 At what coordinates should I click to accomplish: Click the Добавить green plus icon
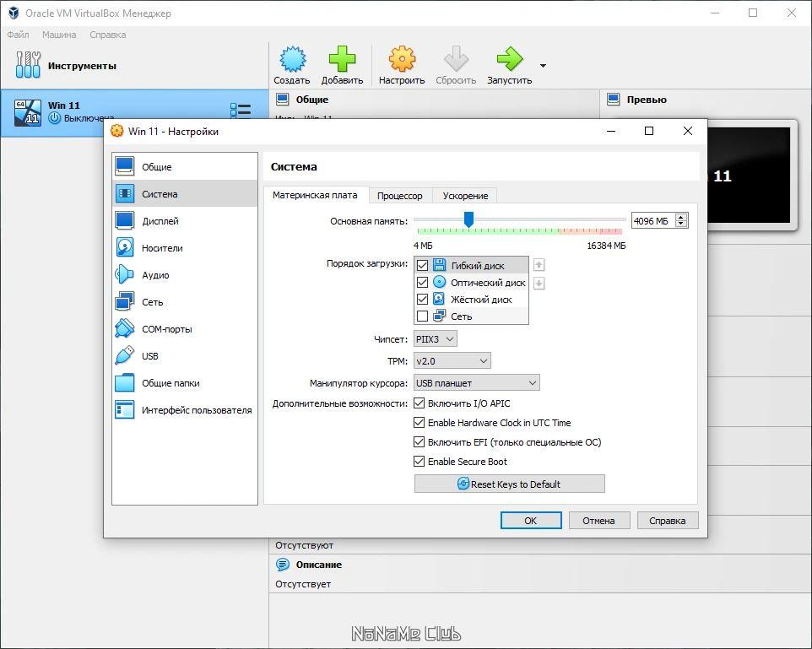coord(343,59)
